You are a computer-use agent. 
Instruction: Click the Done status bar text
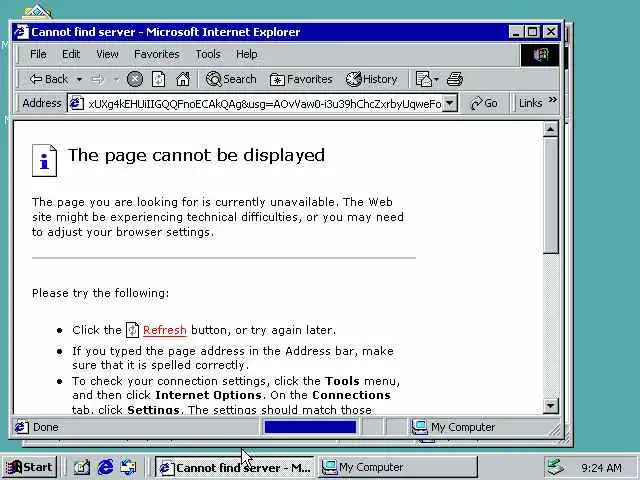pyautogui.click(x=46, y=427)
